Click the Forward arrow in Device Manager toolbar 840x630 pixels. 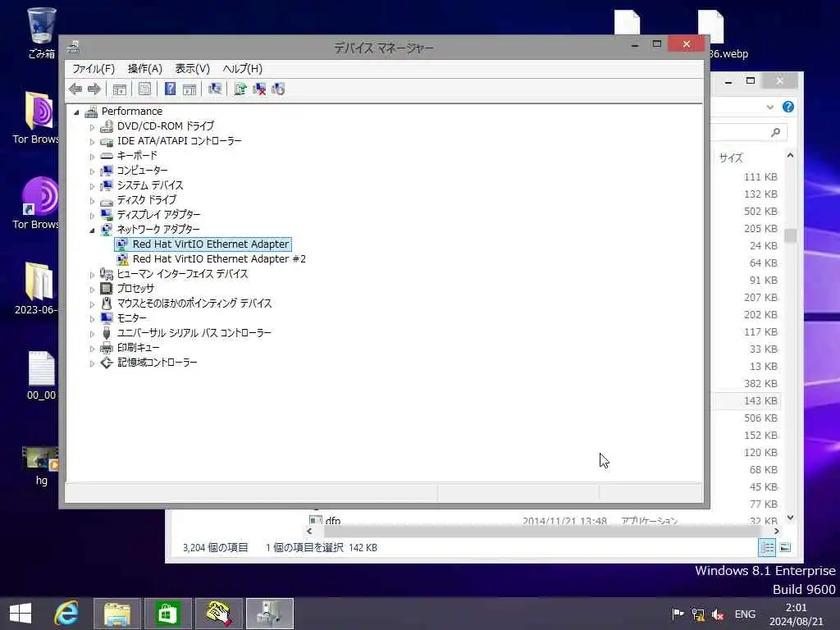point(94,89)
